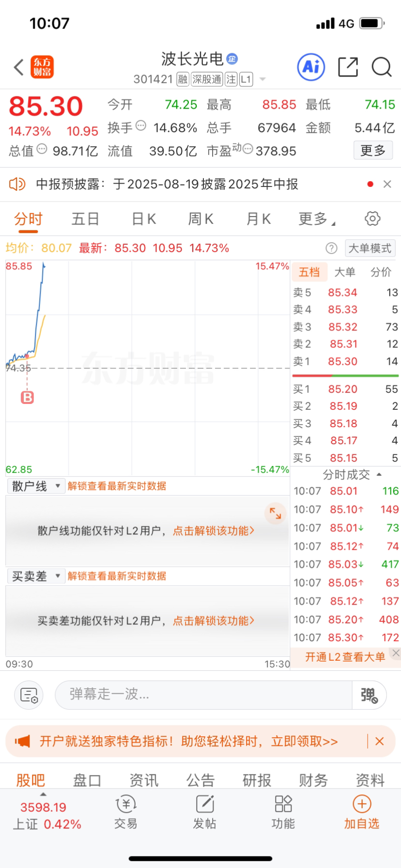Expand the 更多 chart period dropdown
This screenshot has width=401, height=868.
(x=317, y=219)
